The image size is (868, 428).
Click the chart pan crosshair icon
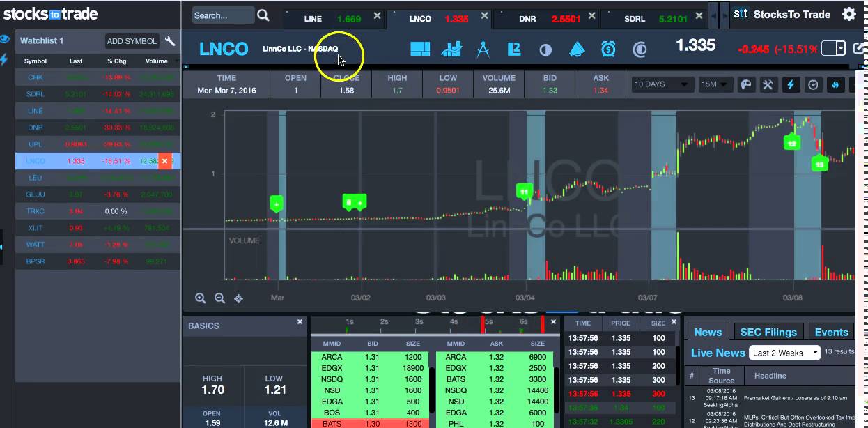(238, 298)
